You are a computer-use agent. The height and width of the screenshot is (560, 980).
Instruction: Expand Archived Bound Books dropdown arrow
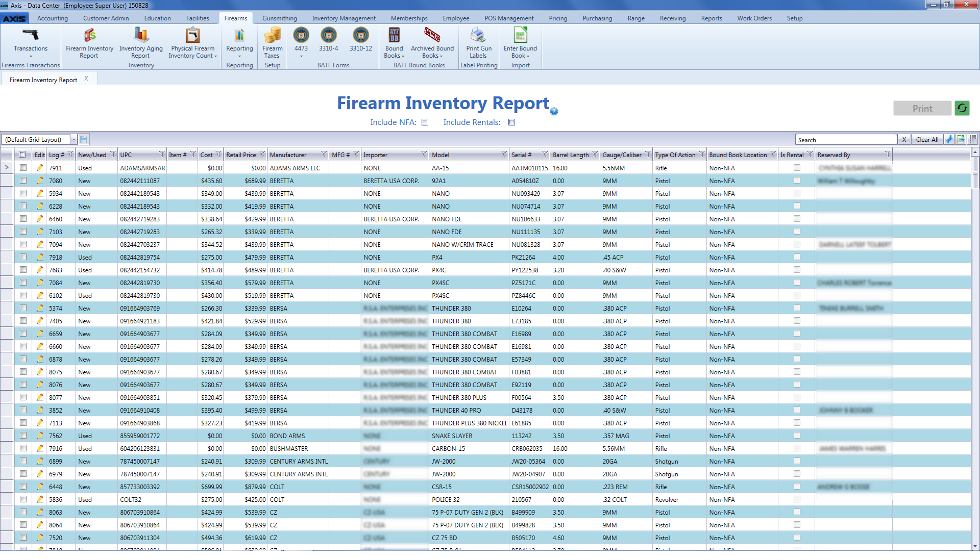coord(441,56)
